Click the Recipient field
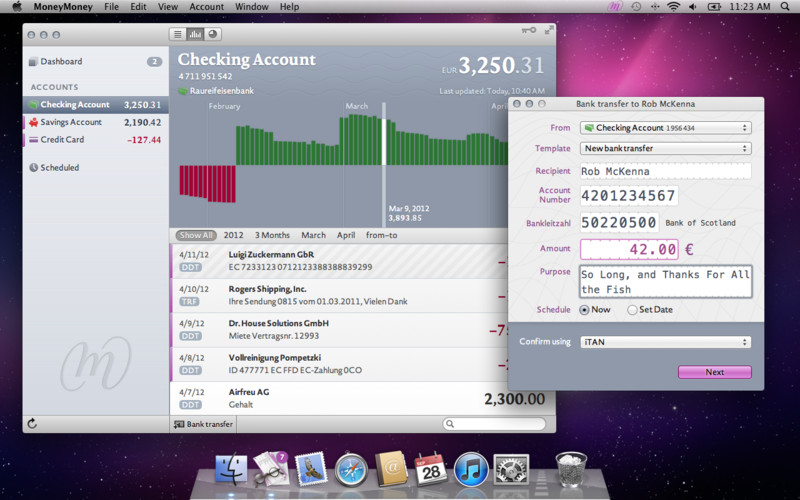The height and width of the screenshot is (500, 800). click(x=665, y=171)
